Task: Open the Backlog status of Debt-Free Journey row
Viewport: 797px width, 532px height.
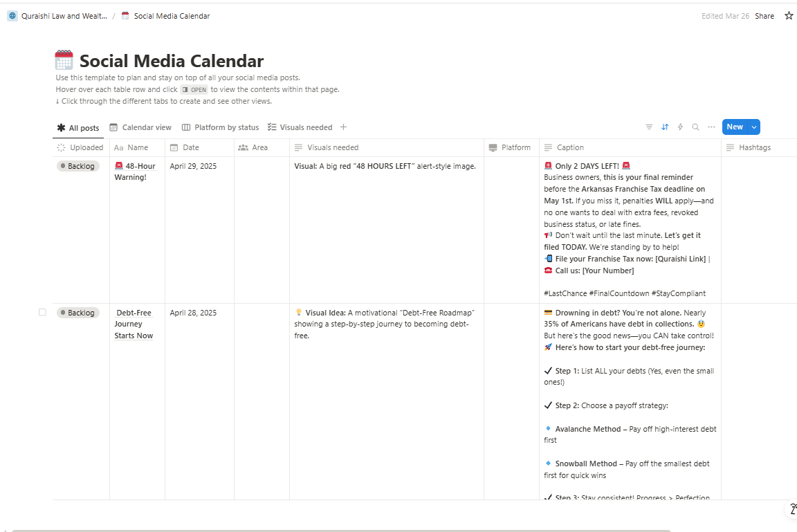Action: [77, 313]
